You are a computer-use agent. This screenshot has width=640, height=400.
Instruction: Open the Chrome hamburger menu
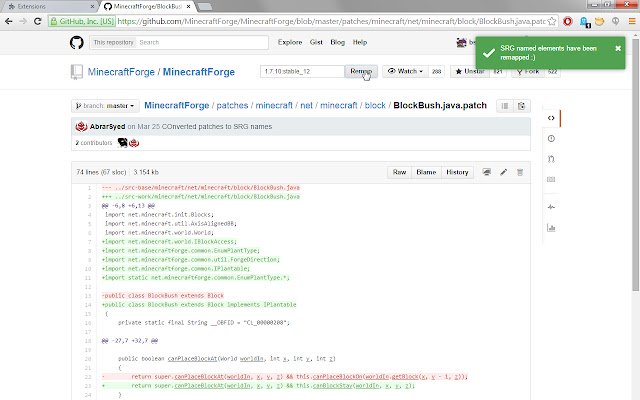(632, 21)
